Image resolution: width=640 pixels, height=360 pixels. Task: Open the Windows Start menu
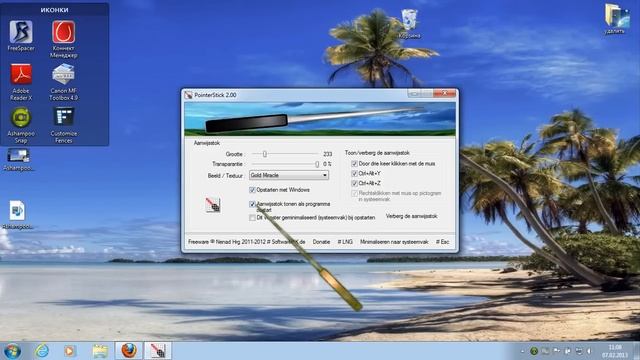[12, 351]
